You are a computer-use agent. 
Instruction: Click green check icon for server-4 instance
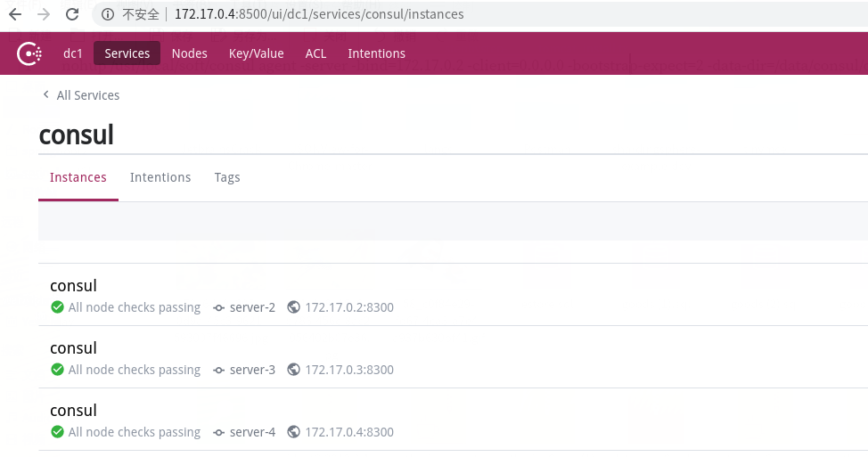[57, 431]
